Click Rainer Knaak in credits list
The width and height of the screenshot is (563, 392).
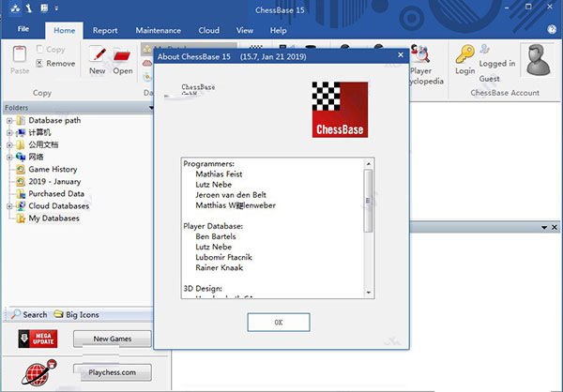[219, 268]
